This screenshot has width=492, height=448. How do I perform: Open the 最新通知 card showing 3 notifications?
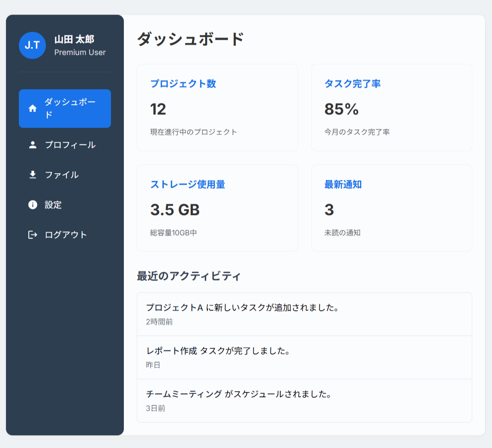click(x=392, y=208)
